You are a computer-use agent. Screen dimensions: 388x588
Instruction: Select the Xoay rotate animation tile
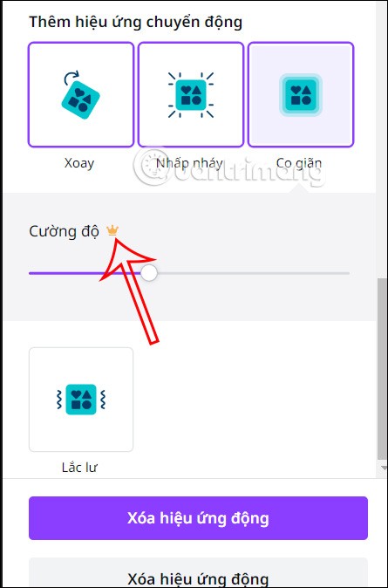81,94
